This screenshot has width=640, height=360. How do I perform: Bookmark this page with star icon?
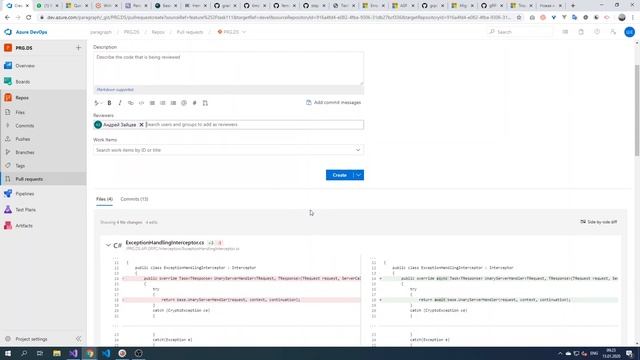pos(519,18)
